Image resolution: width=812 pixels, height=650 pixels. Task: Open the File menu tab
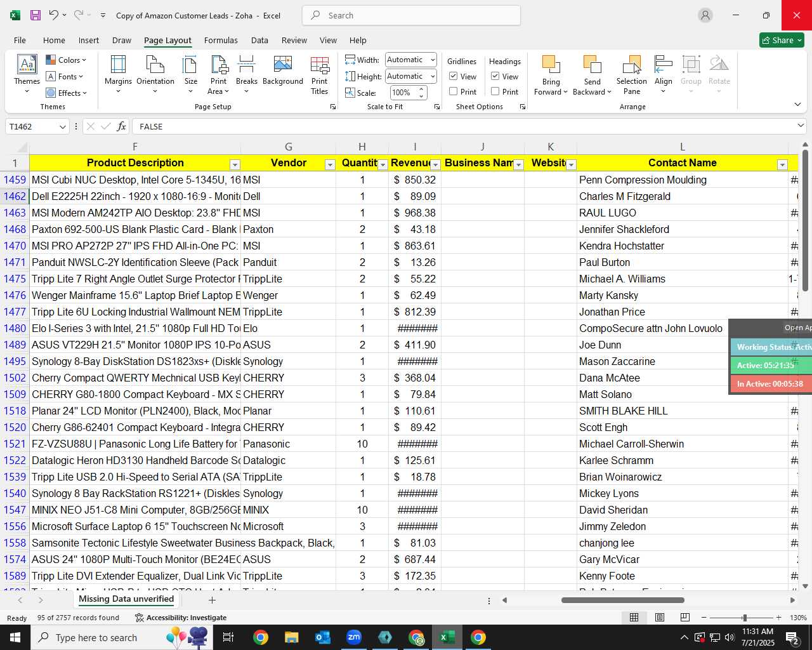click(x=20, y=40)
